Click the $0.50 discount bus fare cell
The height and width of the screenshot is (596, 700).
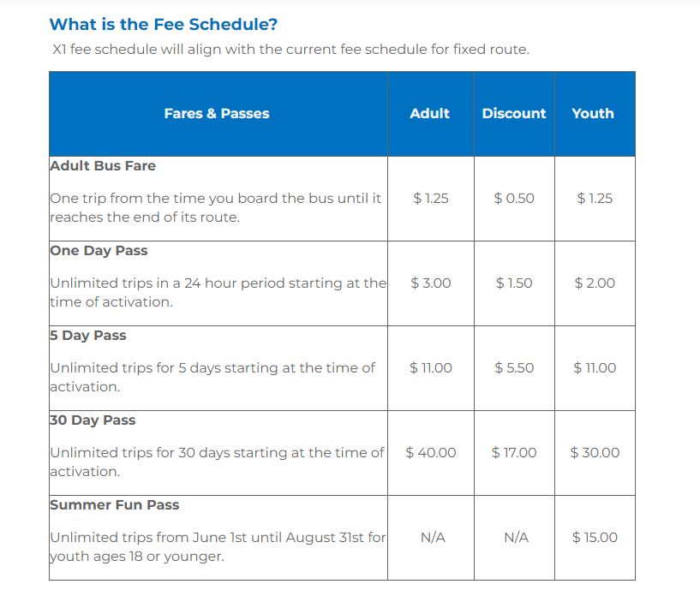514,198
